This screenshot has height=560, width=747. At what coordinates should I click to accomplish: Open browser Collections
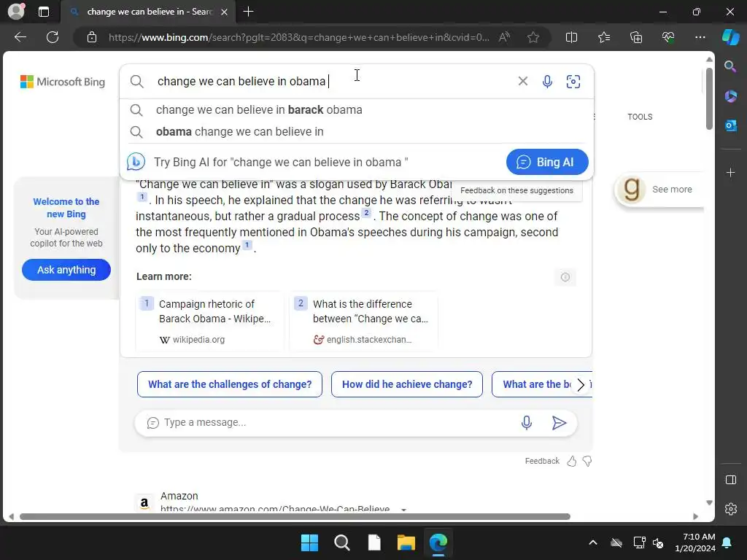coord(636,37)
